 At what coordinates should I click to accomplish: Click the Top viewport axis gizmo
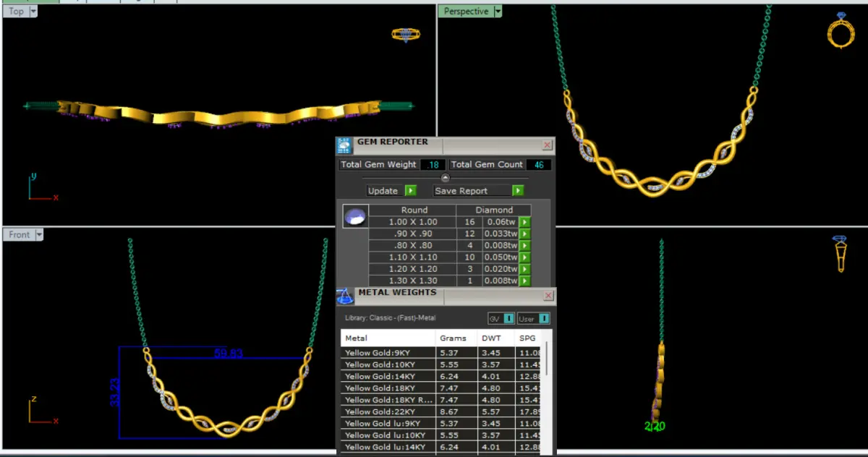click(42, 187)
